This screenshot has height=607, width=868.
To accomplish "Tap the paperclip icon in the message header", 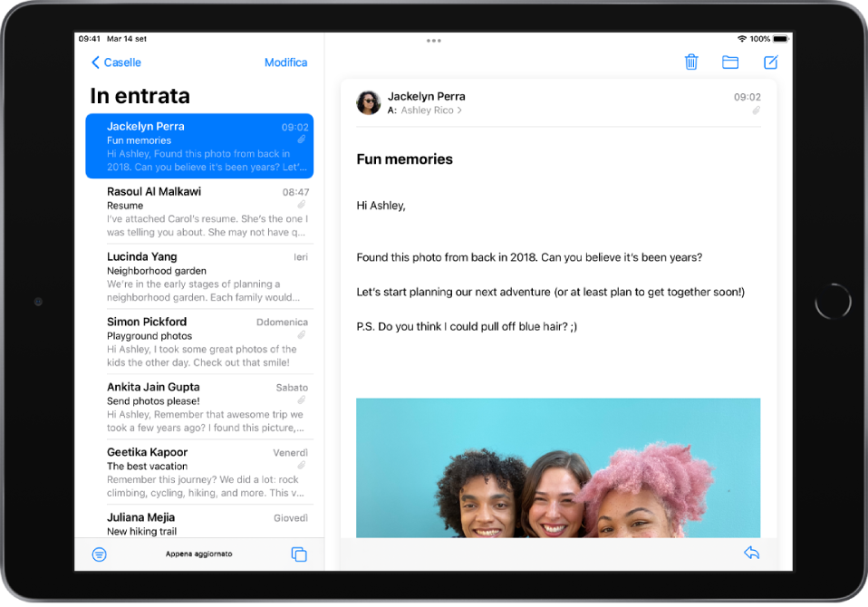I will pyautogui.click(x=757, y=111).
